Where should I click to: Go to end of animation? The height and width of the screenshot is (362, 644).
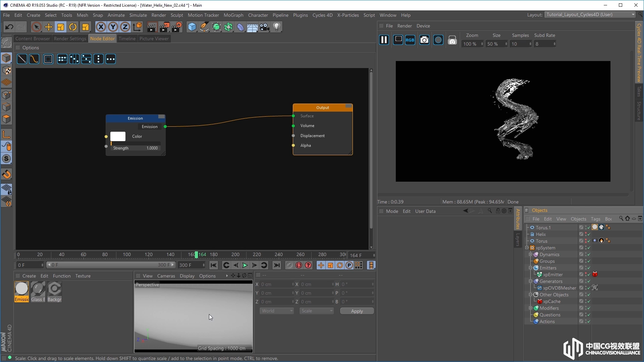click(277, 265)
